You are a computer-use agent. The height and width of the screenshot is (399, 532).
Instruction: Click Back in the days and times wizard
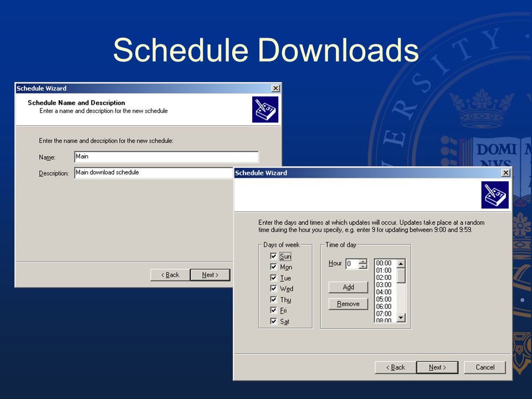coord(395,367)
